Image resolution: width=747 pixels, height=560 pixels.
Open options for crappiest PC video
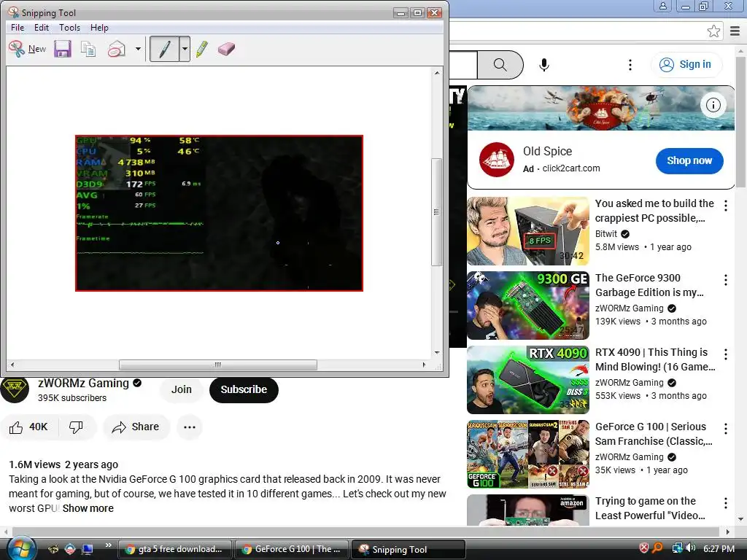coord(726,206)
